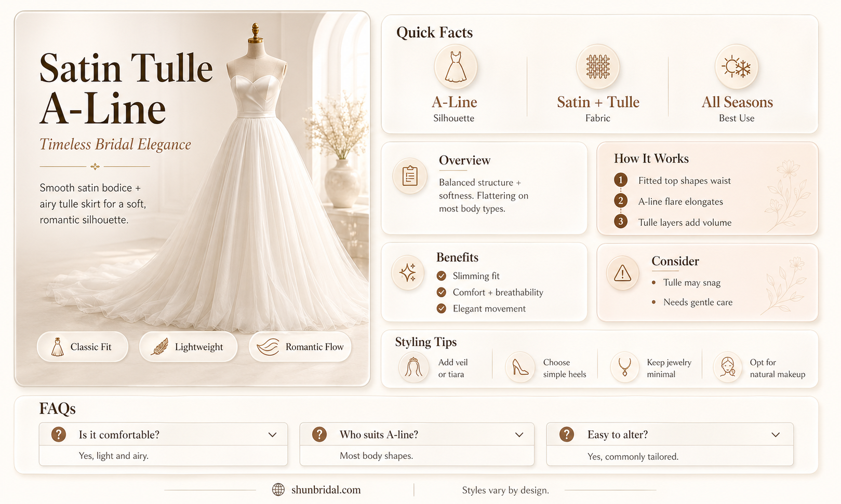Click the Overview clipboard icon
Image resolution: width=841 pixels, height=504 pixels.
pos(410,176)
